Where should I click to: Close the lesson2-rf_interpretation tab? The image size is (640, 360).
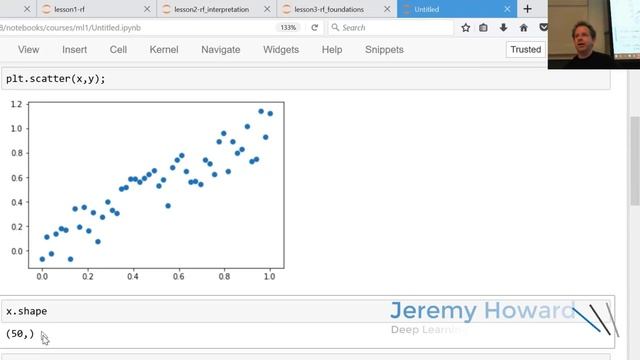pos(267,9)
